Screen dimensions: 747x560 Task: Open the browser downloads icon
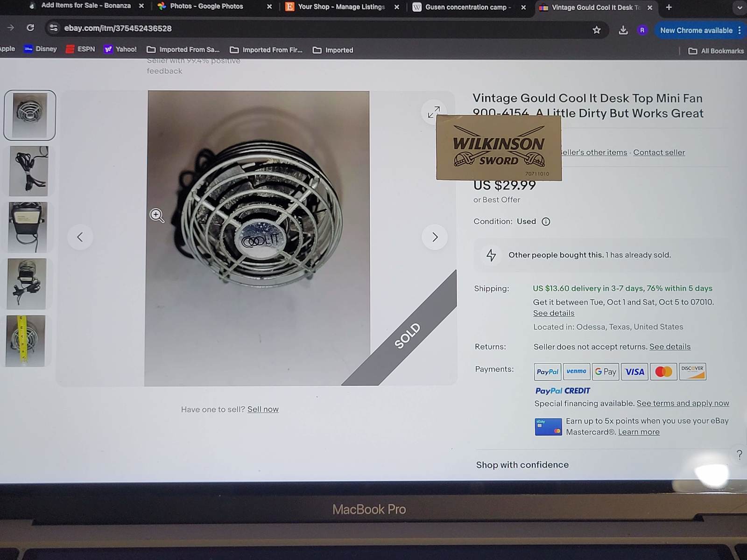tap(623, 30)
